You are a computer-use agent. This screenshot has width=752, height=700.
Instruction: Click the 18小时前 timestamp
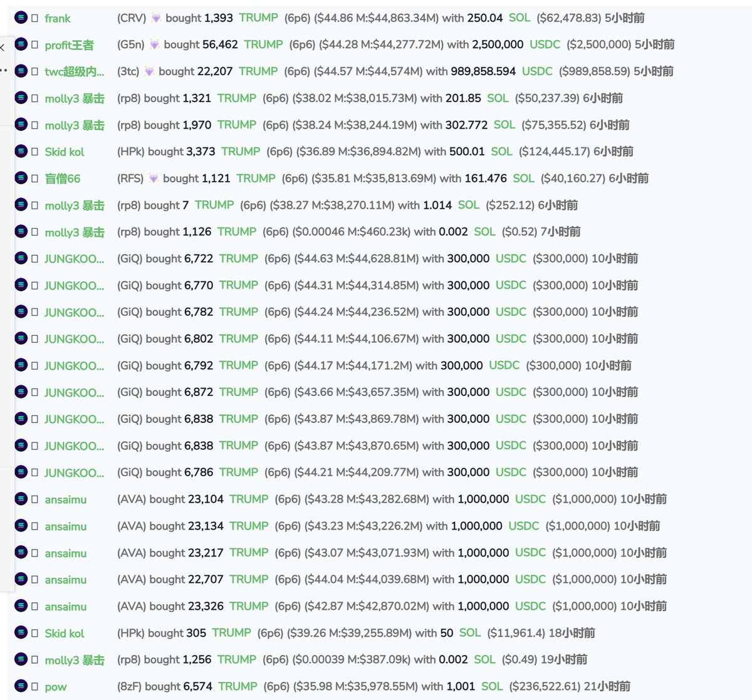coord(572,633)
